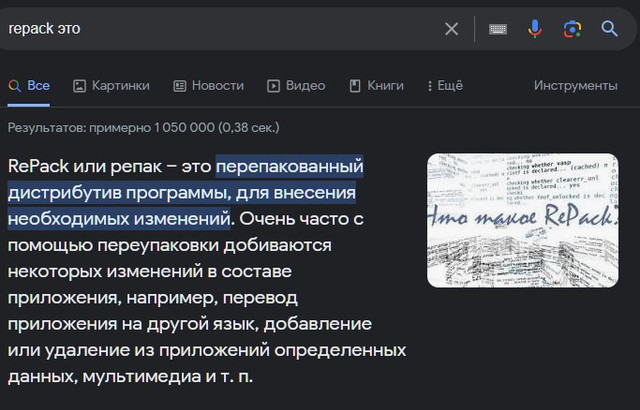Open the on-screen keyboard input tool

pos(497,29)
